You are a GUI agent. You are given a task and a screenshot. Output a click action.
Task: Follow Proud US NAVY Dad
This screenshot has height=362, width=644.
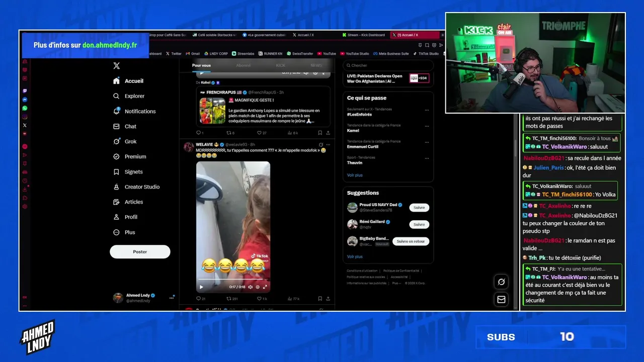(x=419, y=208)
